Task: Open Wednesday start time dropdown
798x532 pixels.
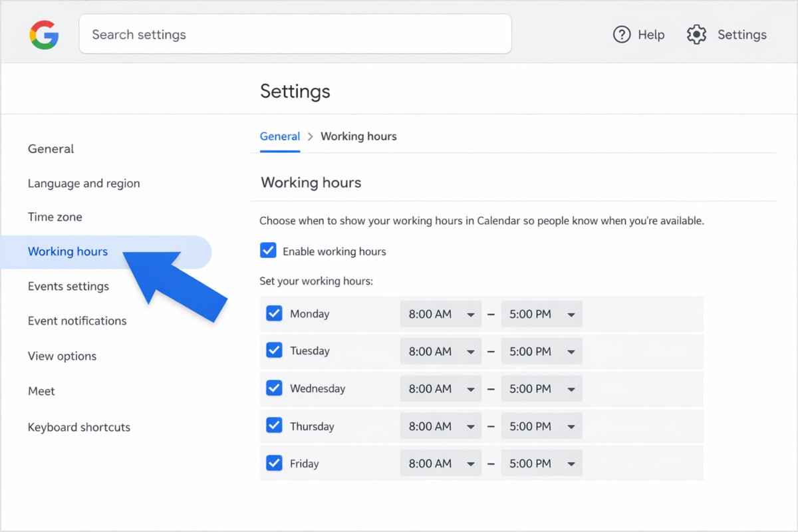Action: (x=440, y=389)
